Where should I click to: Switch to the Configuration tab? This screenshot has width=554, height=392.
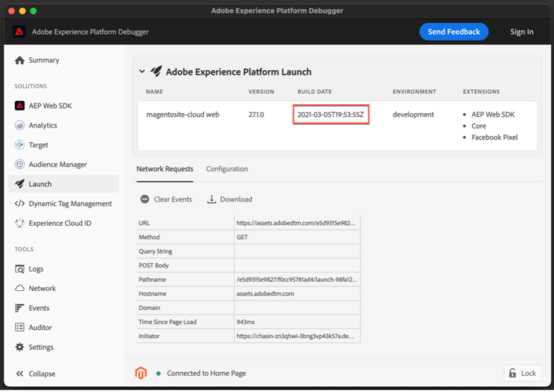point(227,169)
